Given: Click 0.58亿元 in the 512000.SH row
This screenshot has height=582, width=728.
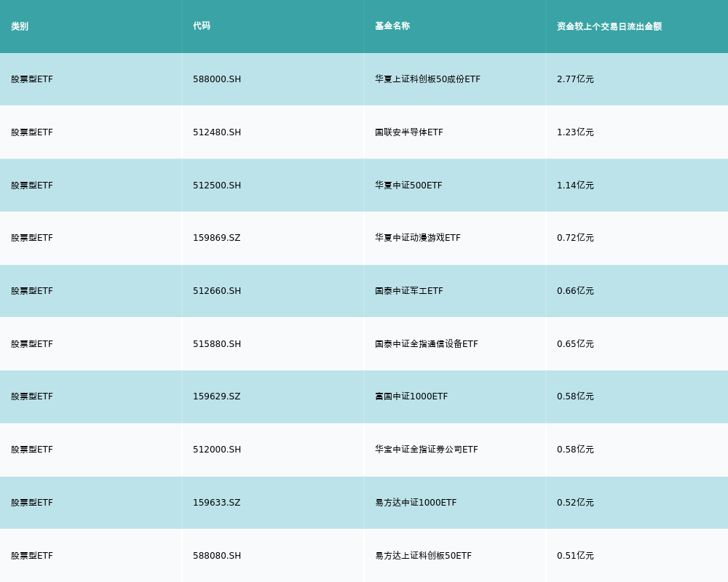Looking at the screenshot, I should pos(575,450).
